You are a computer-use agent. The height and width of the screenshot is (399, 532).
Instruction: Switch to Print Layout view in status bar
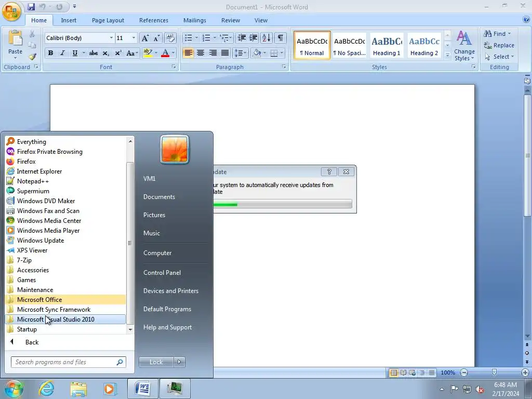coord(394,373)
